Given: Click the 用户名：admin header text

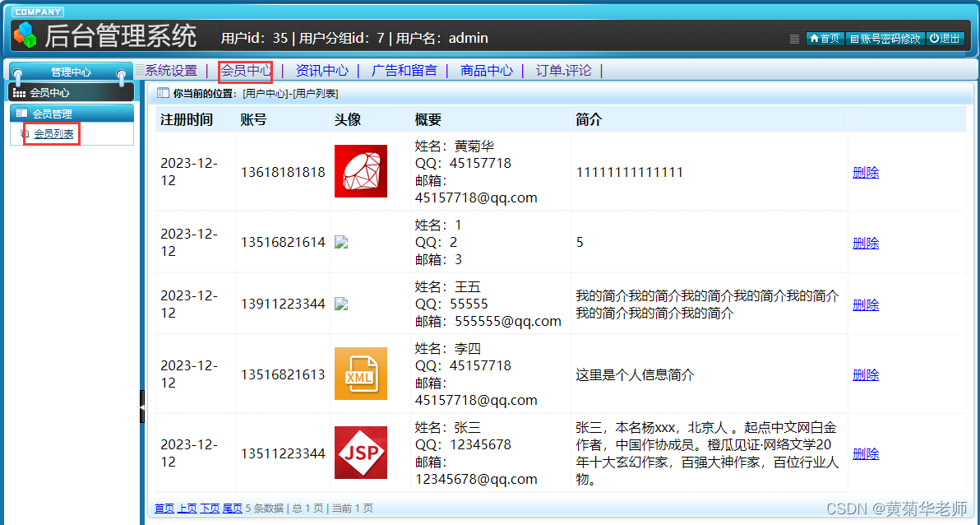Looking at the screenshot, I should pyautogui.click(x=441, y=38).
